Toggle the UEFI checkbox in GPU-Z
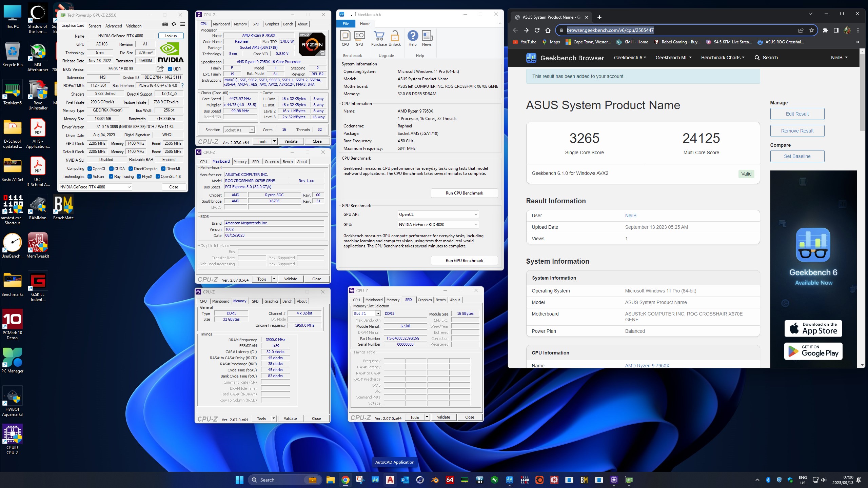Image resolution: width=868 pixels, height=488 pixels. pyautogui.click(x=170, y=69)
